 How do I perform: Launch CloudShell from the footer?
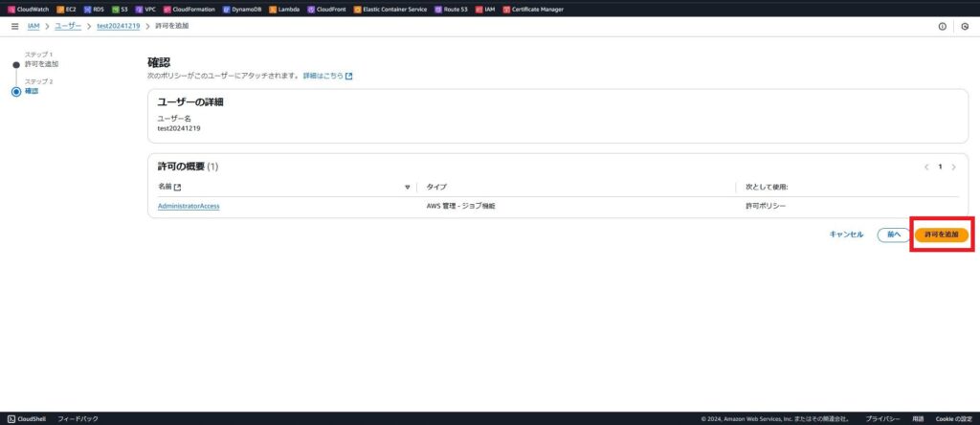[27, 418]
